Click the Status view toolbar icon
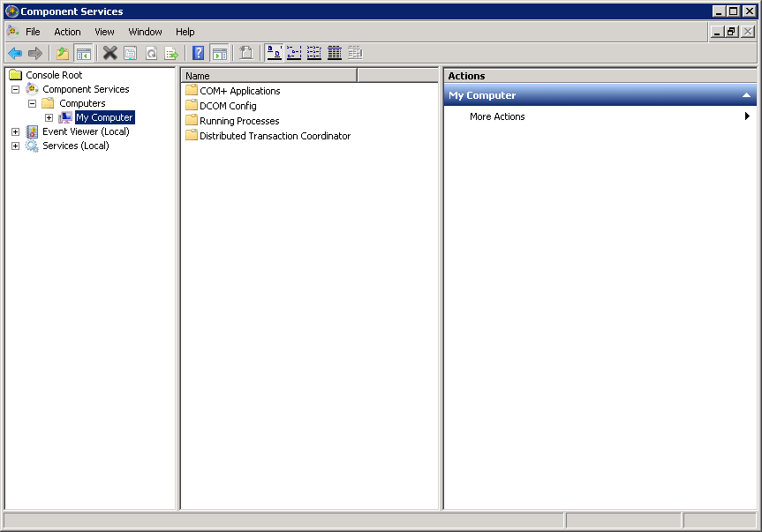The image size is (762, 532). coord(355,53)
